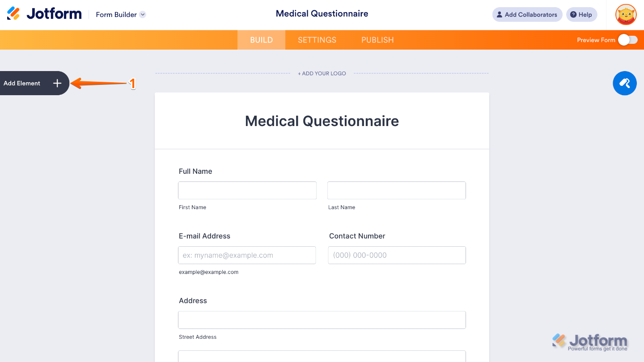Click the ADD YOUR LOGO link
The image size is (644, 362).
coord(322,73)
